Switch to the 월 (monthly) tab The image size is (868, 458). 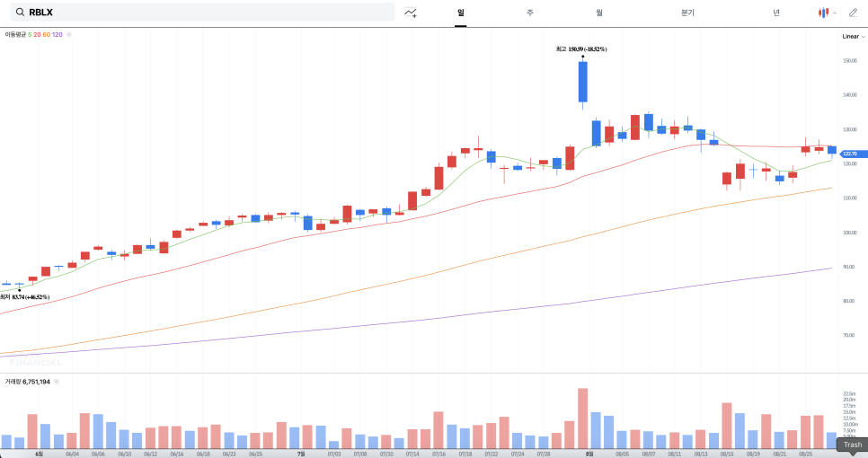(599, 13)
